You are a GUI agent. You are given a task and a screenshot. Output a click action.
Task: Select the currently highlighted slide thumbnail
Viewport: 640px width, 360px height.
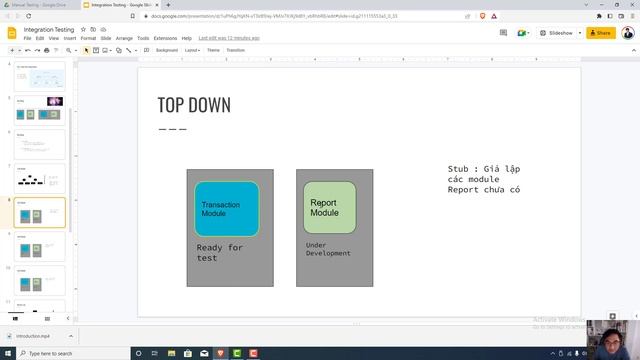[40, 213]
